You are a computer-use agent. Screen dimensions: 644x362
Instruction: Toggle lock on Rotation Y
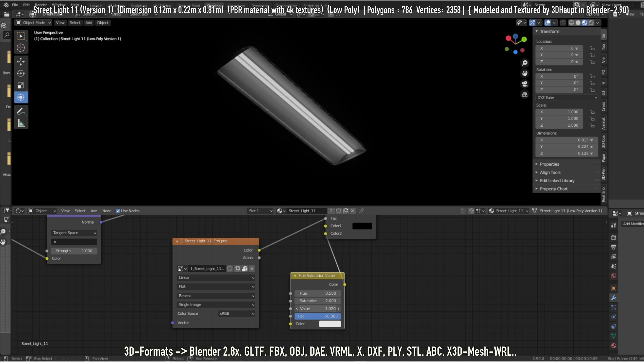coord(592,83)
